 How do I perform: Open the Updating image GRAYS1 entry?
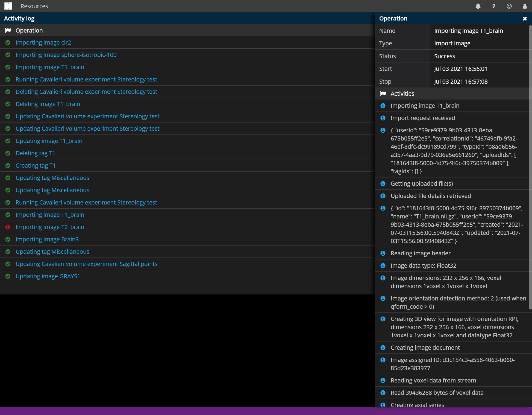[x=48, y=276]
